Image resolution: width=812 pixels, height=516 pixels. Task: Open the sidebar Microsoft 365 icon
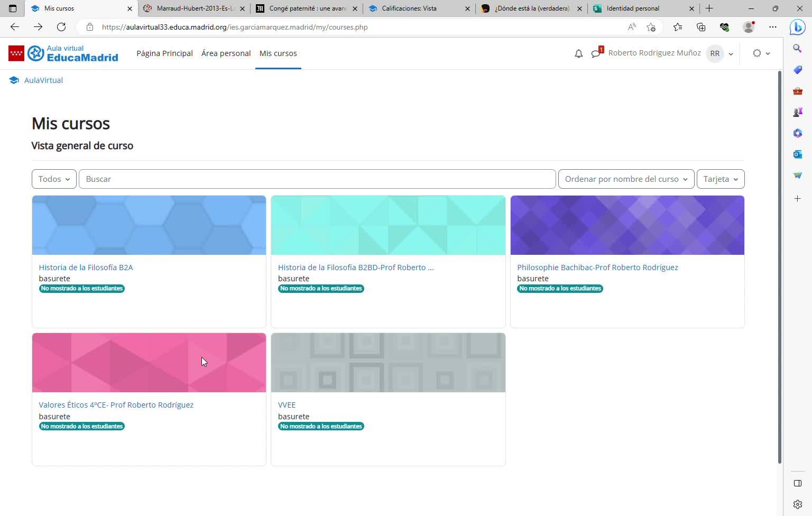[x=798, y=133]
